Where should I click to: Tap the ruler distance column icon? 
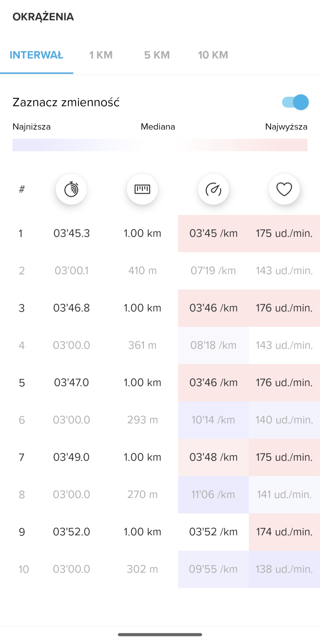pos(142,189)
